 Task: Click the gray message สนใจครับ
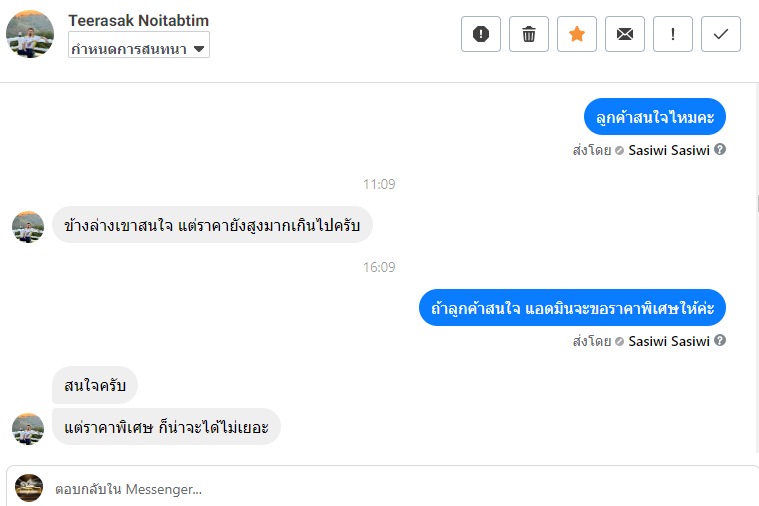95,385
